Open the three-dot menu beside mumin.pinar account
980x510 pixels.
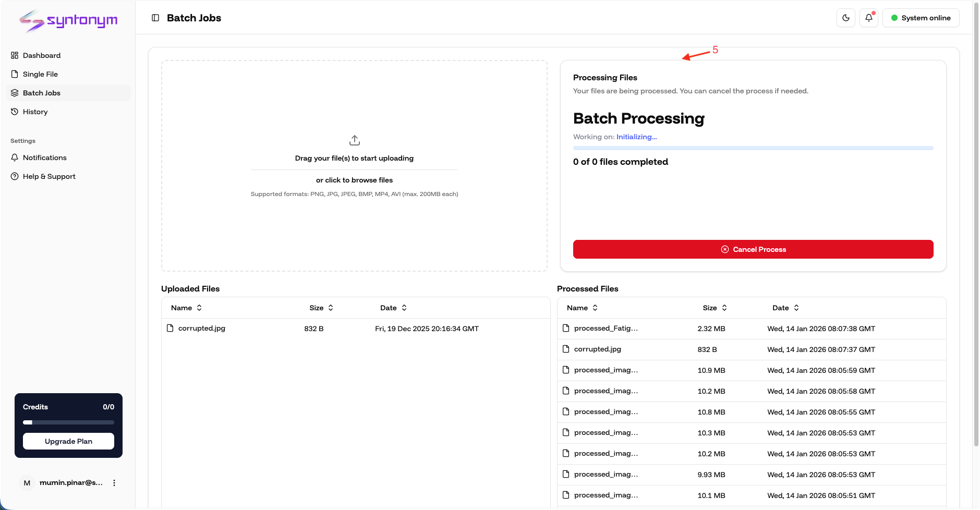pos(114,482)
